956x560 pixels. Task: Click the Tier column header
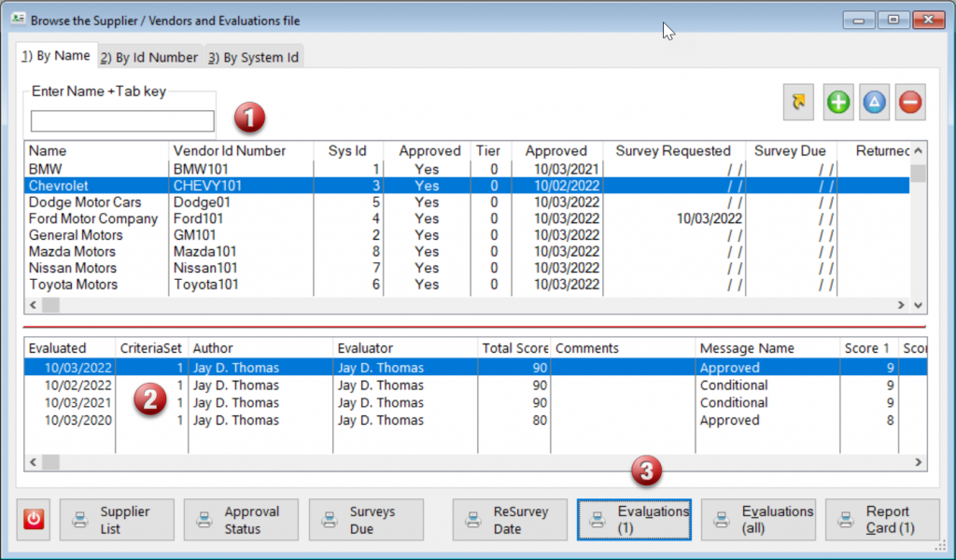pyautogui.click(x=491, y=150)
